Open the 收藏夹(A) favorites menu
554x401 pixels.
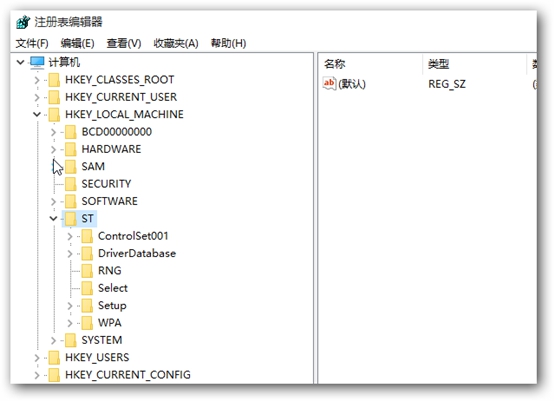[176, 43]
